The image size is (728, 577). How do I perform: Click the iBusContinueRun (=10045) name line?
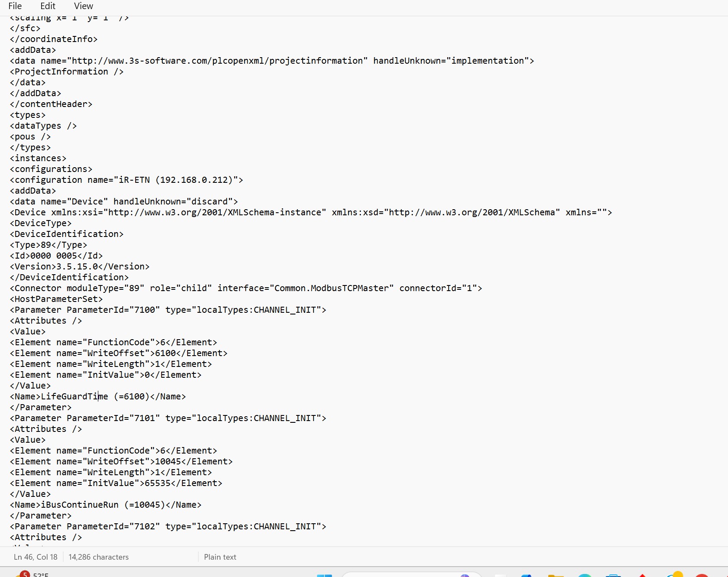[106, 505]
